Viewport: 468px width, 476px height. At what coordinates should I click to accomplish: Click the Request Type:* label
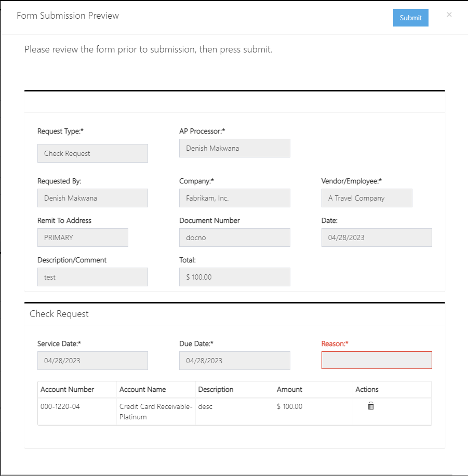pyautogui.click(x=60, y=131)
